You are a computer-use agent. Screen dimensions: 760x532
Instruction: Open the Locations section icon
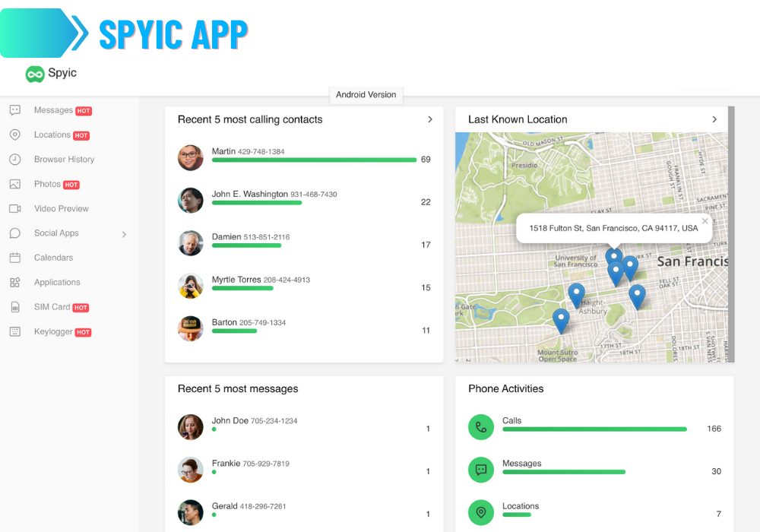14,135
